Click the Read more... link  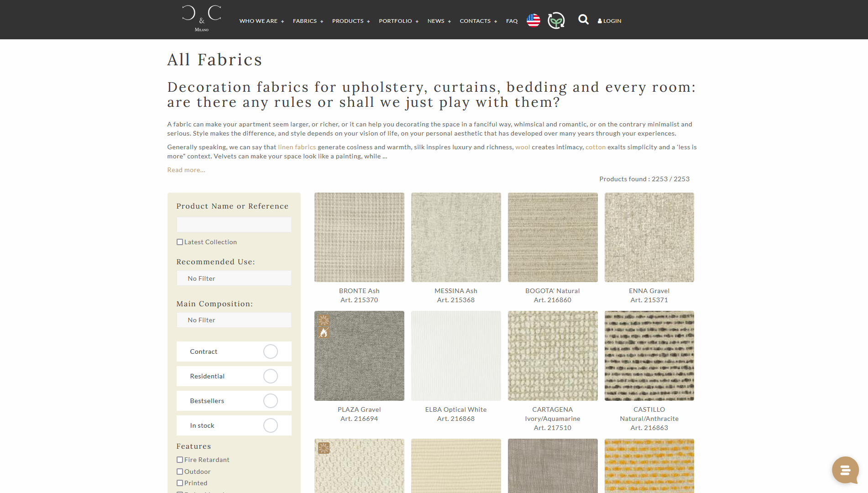pos(186,170)
